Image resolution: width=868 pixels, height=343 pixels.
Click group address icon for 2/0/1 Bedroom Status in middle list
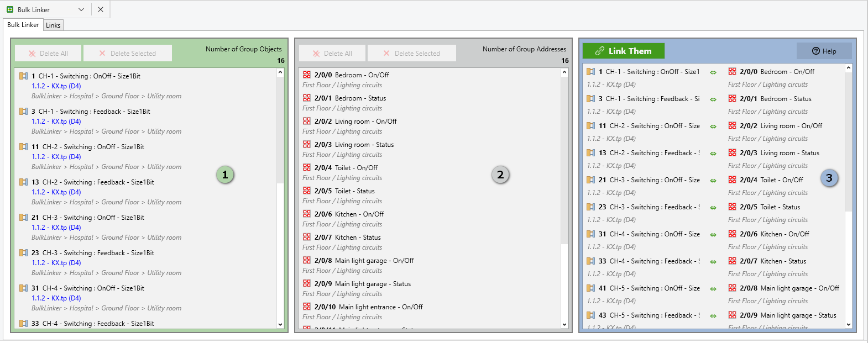(307, 98)
